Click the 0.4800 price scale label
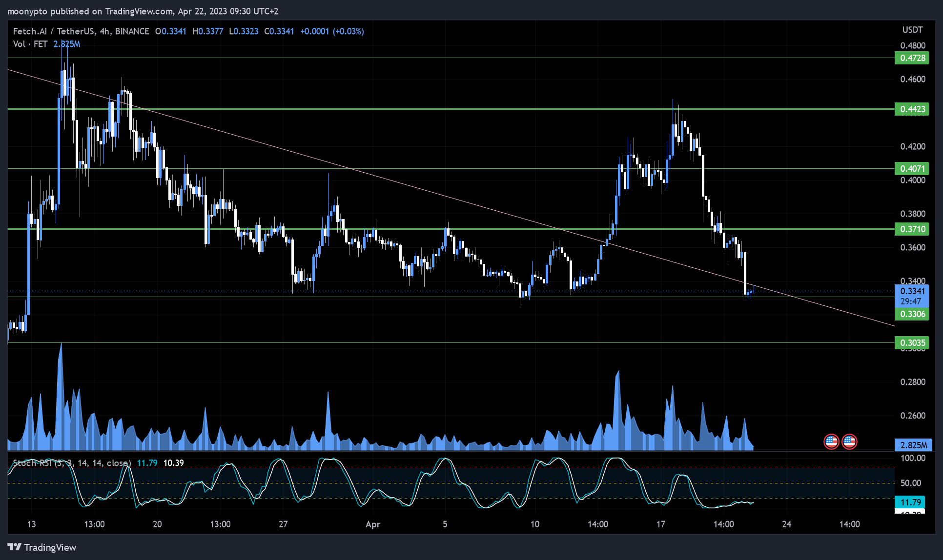This screenshot has height=560, width=943. pyautogui.click(x=913, y=45)
